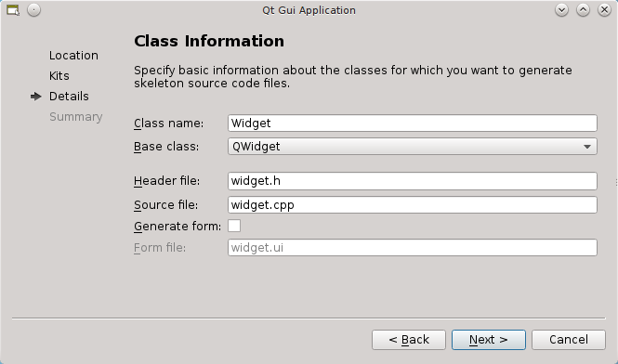618x364 pixels.
Task: Click the Next button
Action: coord(488,340)
